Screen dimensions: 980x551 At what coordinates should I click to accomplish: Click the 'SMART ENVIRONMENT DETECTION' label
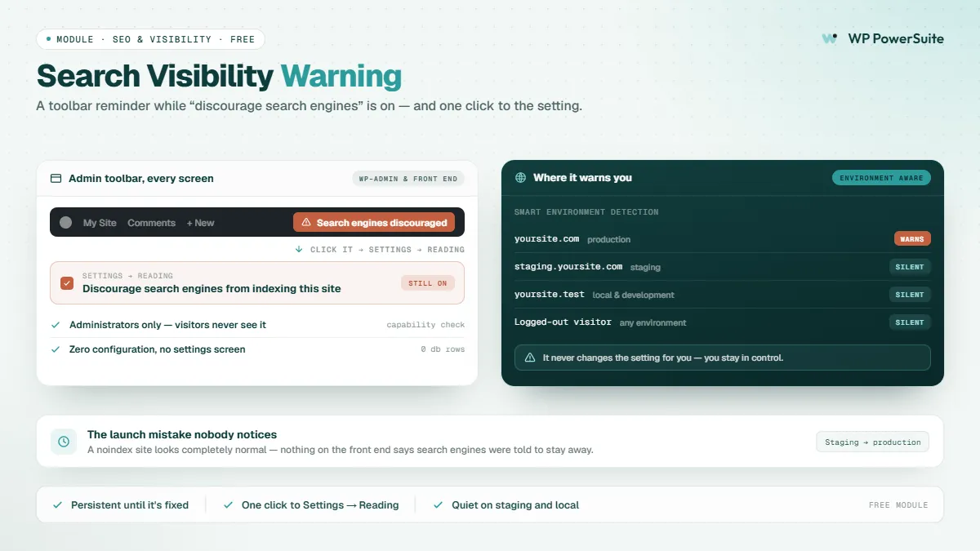(x=586, y=212)
